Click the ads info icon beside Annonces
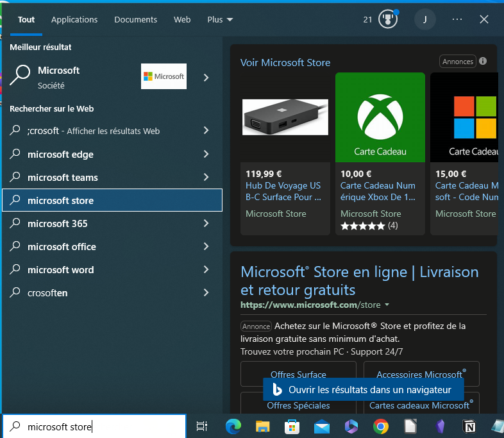Image resolution: width=504 pixels, height=438 pixels. click(482, 61)
